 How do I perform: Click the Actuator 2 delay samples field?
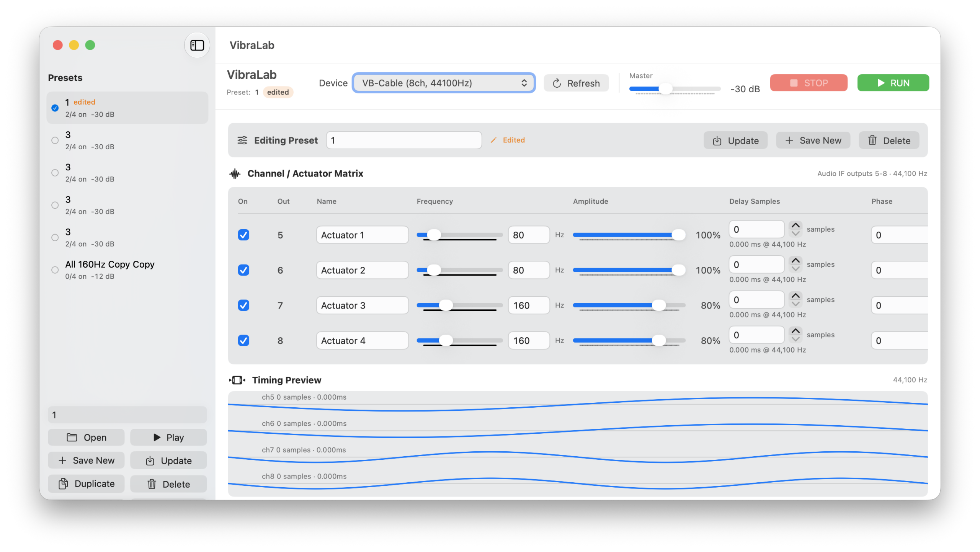[756, 265]
